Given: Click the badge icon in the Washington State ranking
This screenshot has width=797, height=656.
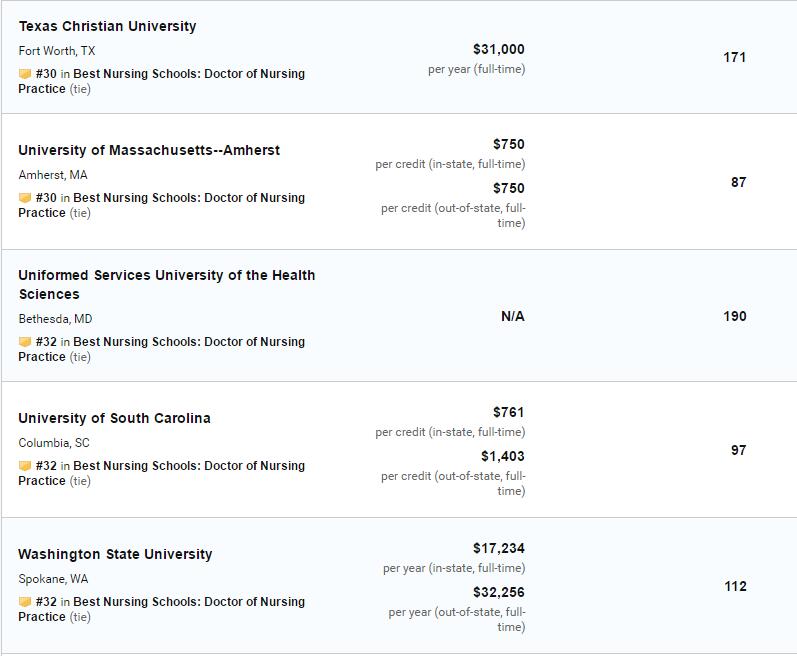Looking at the screenshot, I should coord(25,602).
